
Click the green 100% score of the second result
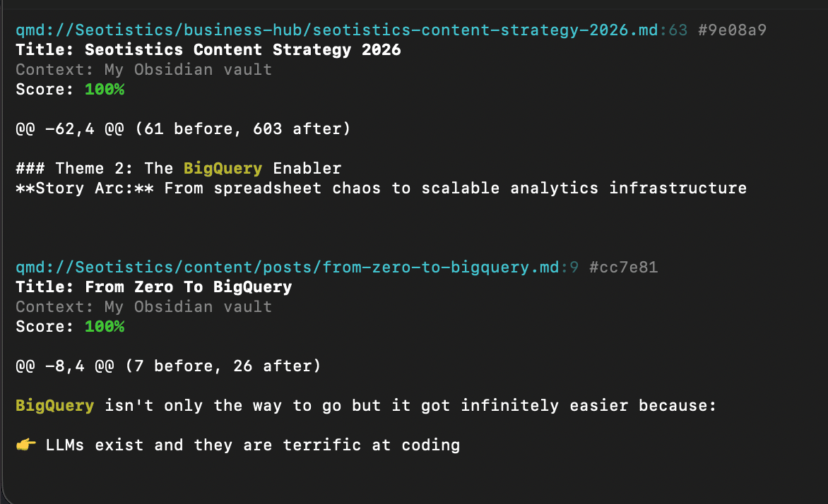(x=104, y=327)
